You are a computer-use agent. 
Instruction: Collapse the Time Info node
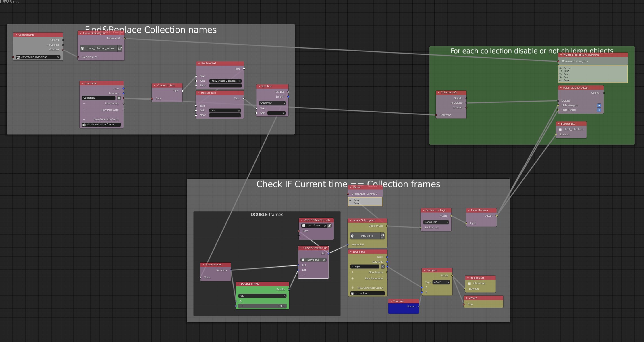point(391,301)
